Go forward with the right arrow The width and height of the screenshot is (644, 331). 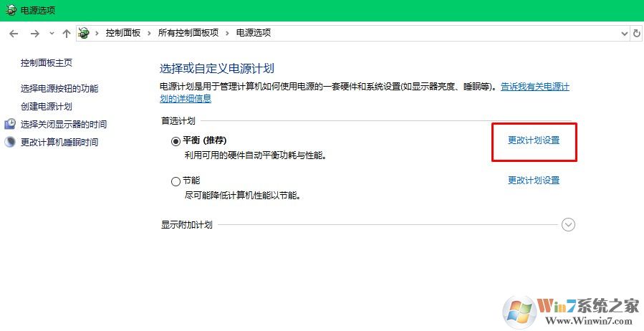pyautogui.click(x=35, y=34)
